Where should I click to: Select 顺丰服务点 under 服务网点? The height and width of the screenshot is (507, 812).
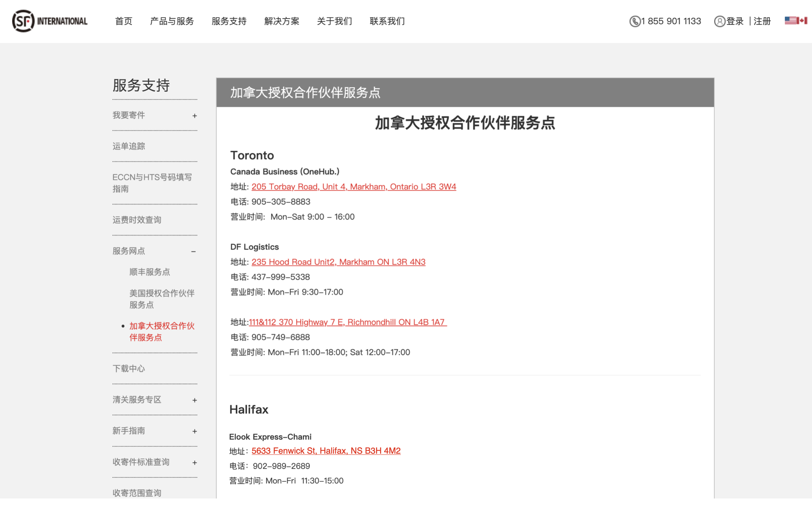click(150, 272)
